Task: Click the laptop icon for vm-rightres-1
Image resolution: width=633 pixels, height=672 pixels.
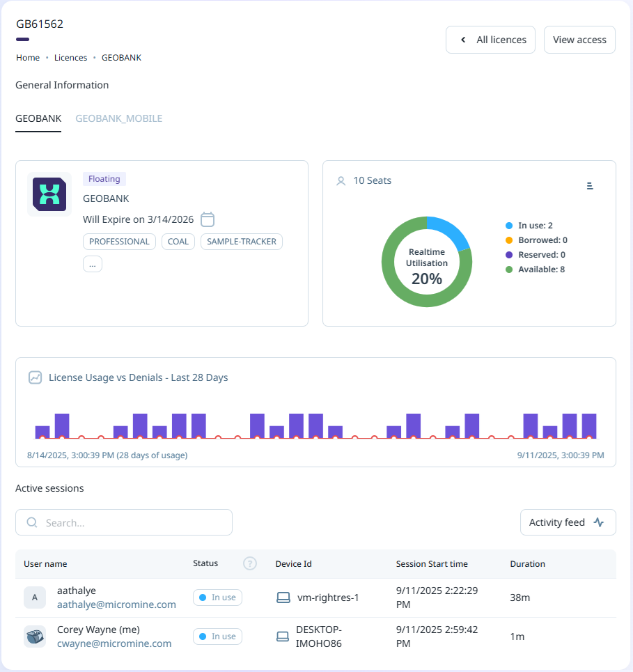Action: [283, 597]
